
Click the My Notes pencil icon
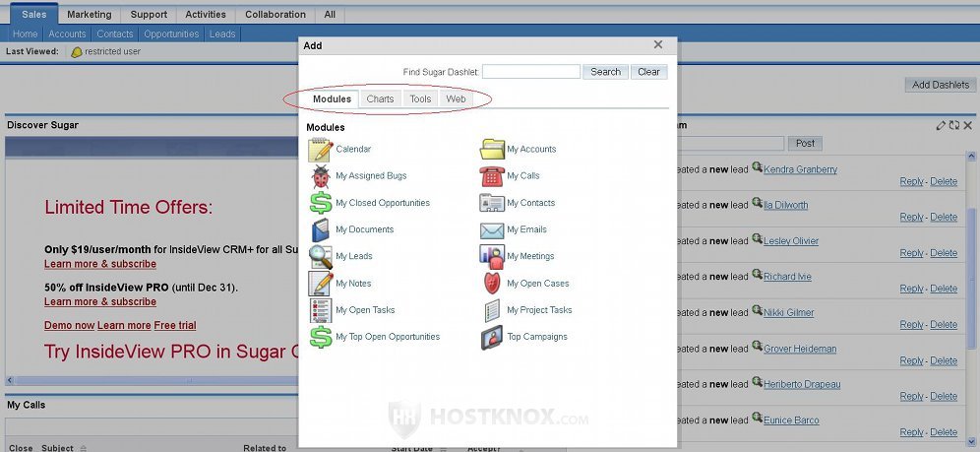pos(321,284)
